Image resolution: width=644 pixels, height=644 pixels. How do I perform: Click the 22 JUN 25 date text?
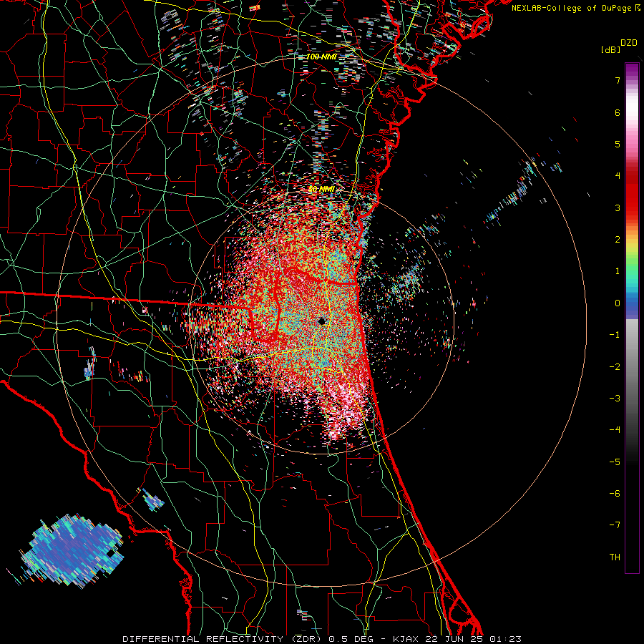coord(453,639)
